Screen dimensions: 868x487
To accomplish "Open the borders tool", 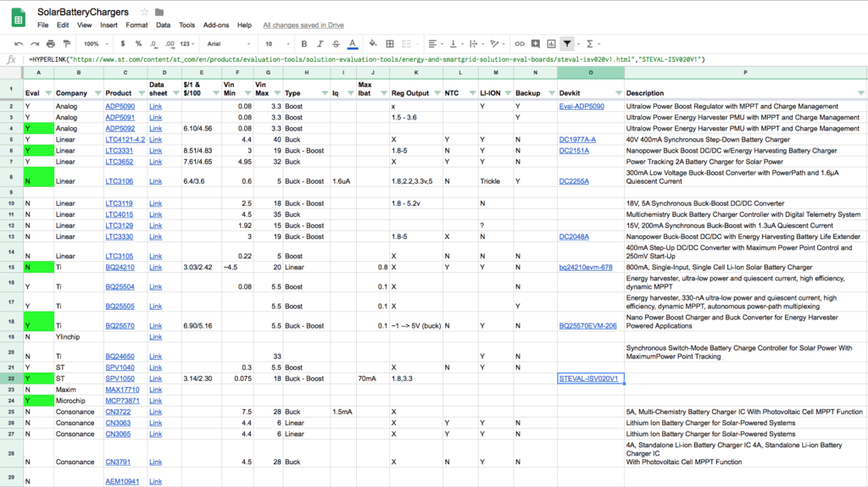I will (390, 44).
